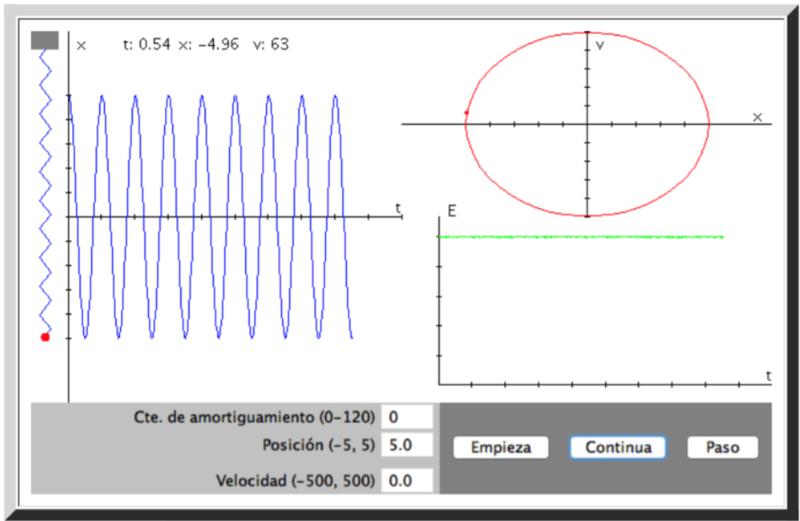Click the red ball hanging from the spring
The width and height of the screenshot is (800, 521).
point(45,337)
